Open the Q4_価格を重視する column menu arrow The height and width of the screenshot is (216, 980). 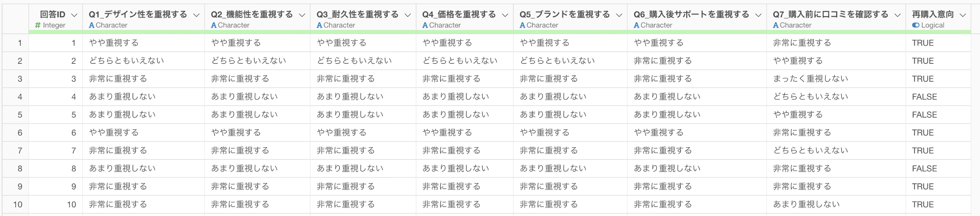(x=505, y=15)
